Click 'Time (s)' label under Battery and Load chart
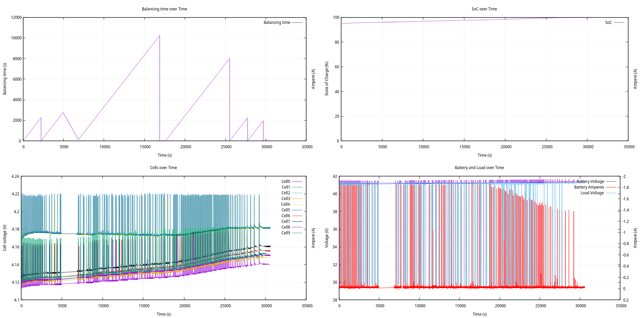644x318 pixels. 480,314
